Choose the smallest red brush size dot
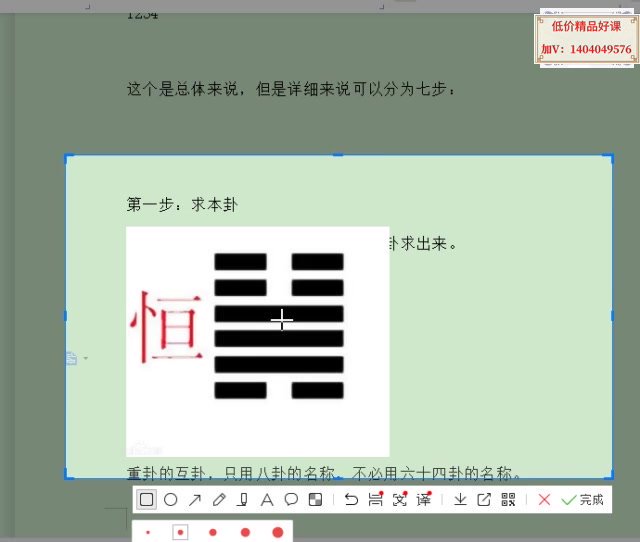 click(x=148, y=533)
